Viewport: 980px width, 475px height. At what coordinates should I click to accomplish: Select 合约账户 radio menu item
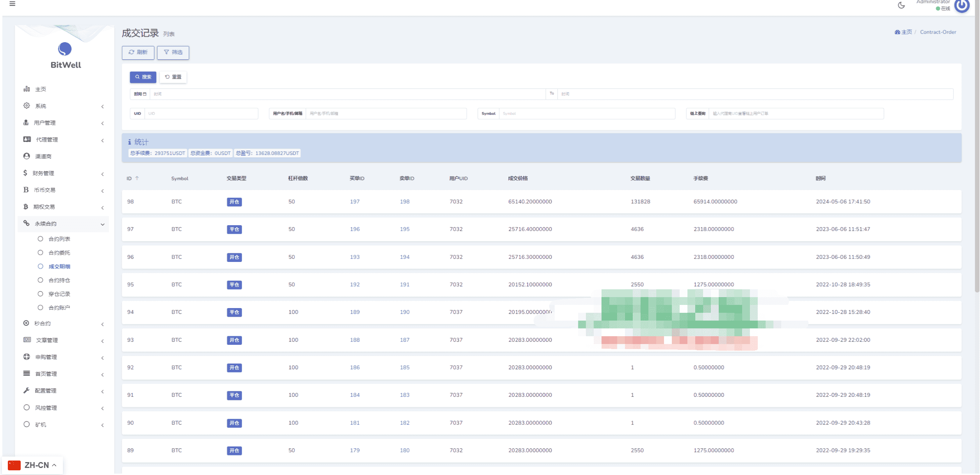(x=54, y=307)
